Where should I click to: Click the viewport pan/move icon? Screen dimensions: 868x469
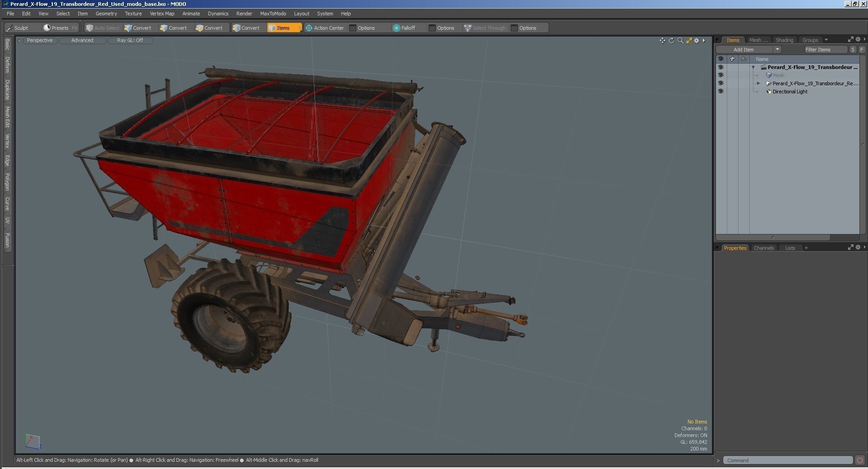662,41
